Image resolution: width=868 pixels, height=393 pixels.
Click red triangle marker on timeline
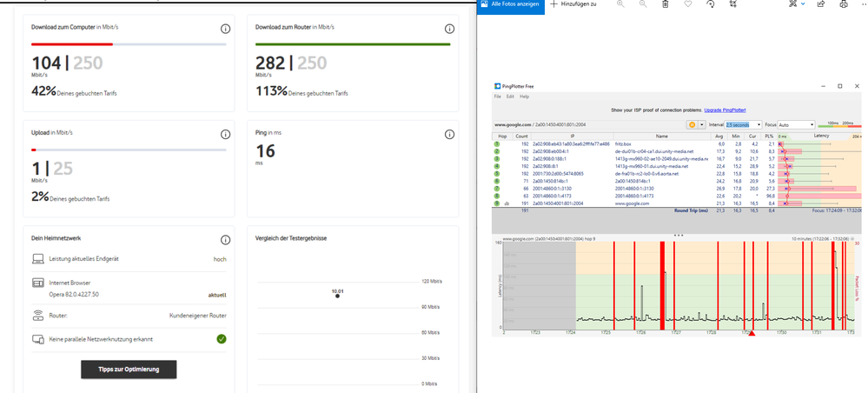coord(752,333)
